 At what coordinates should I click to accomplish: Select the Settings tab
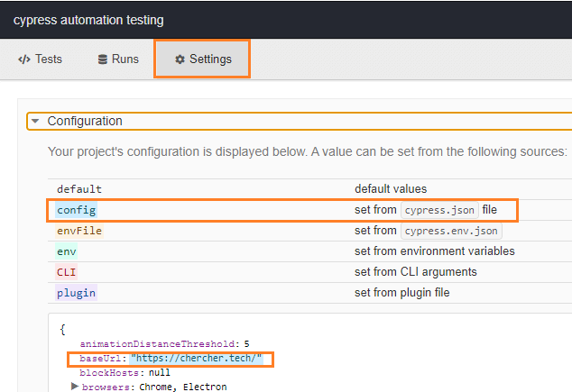coord(202,59)
